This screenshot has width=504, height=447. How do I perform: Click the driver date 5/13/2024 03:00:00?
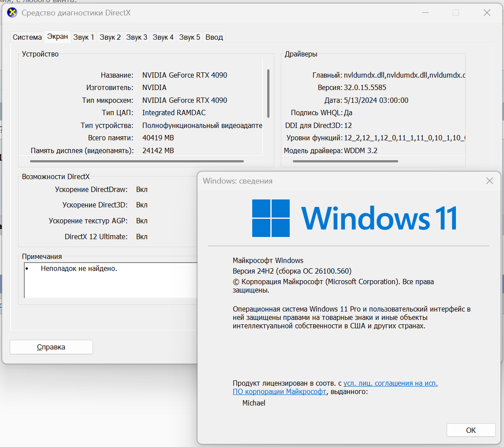pos(376,100)
